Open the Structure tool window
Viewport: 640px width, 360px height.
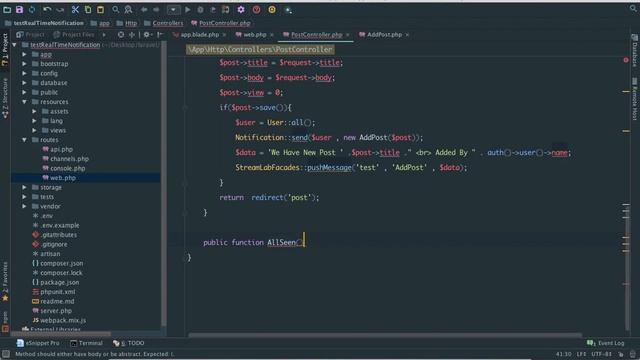[x=5, y=98]
